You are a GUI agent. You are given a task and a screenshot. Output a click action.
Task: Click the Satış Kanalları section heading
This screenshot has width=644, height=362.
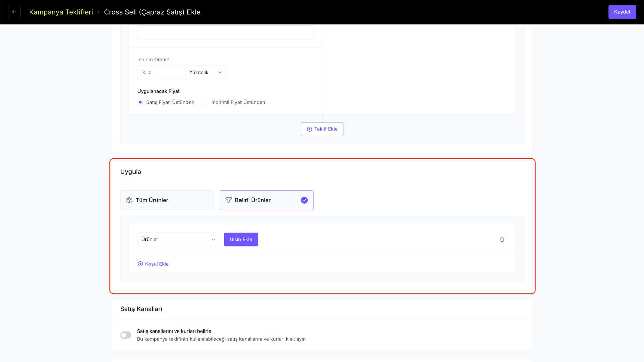141,309
